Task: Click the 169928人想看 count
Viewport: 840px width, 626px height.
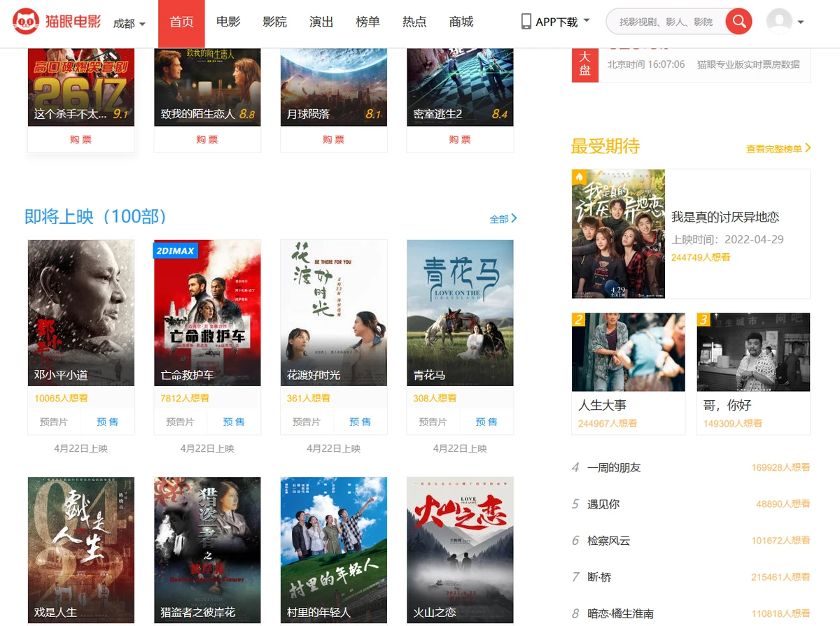Action: [780, 467]
